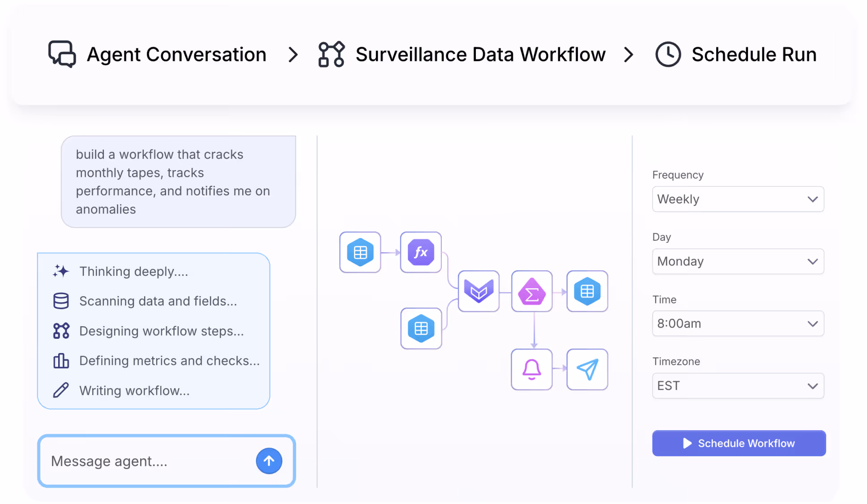Click the user prompt message bubble
867x504 pixels.
pyautogui.click(x=179, y=182)
